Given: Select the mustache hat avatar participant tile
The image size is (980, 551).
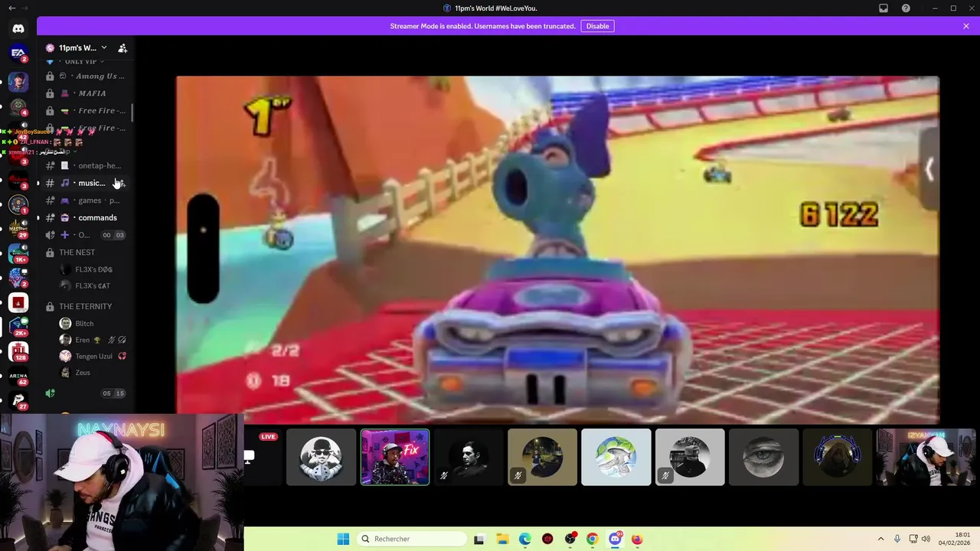Looking at the screenshot, I should (321, 457).
